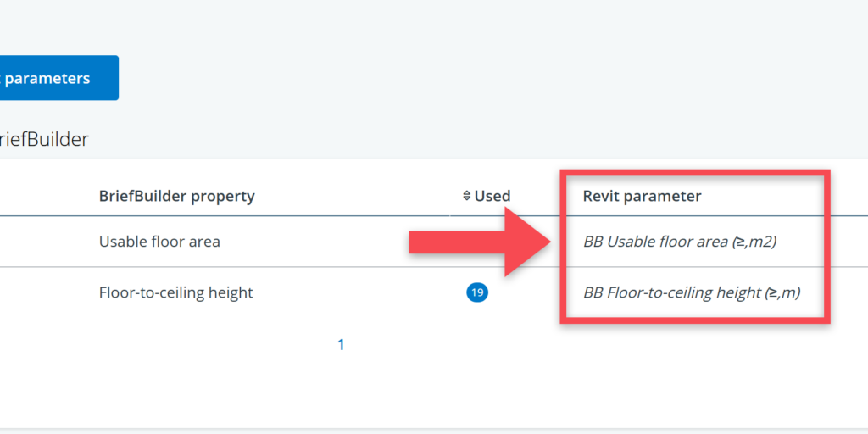Click the Usable floor area property cell
This screenshot has width=868, height=434.
[x=159, y=242]
